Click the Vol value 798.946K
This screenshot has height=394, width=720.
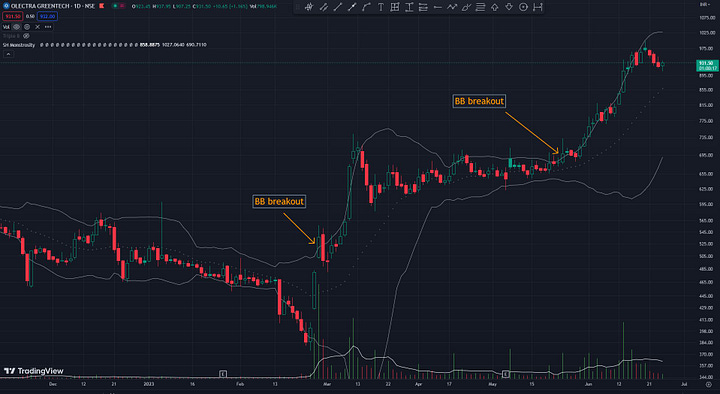(263, 6)
